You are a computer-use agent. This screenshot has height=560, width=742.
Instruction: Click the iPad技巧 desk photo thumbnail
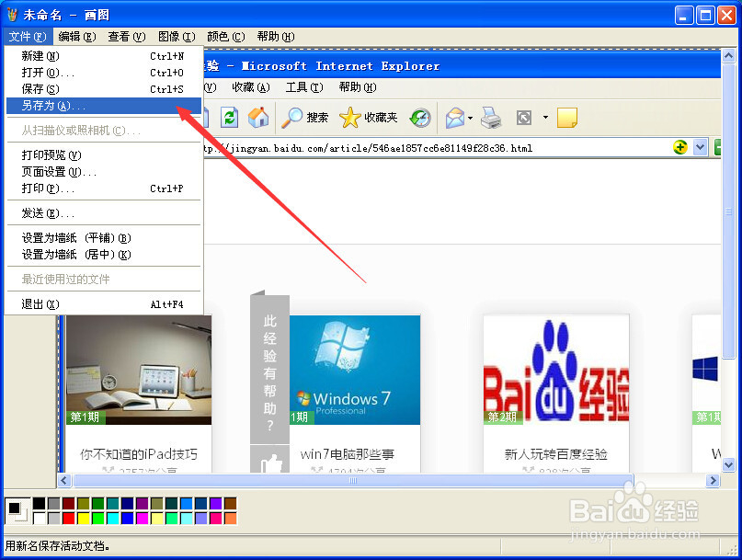click(x=139, y=370)
